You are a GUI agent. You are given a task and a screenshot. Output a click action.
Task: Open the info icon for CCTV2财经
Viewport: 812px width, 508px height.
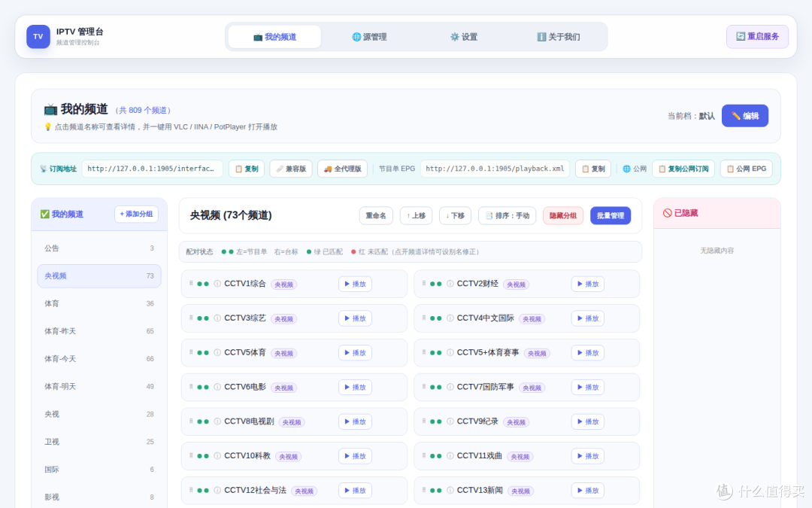coord(450,284)
